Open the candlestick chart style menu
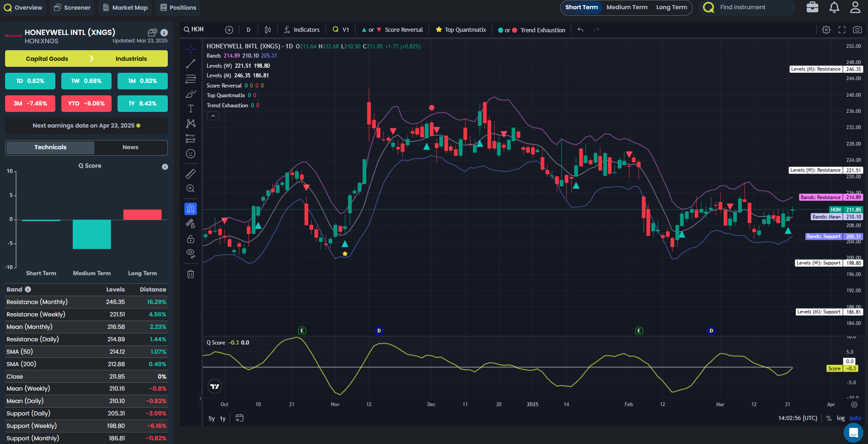Screen dimensions: 868x444 pyautogui.click(x=268, y=30)
